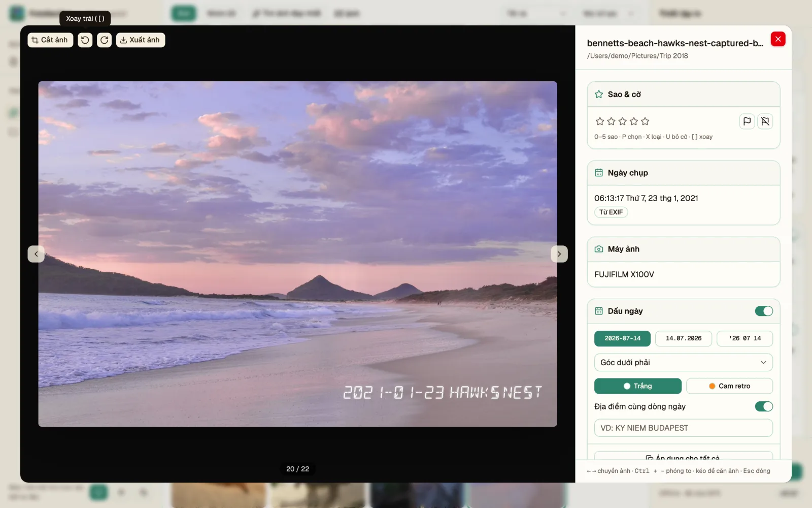The height and width of the screenshot is (508, 812).
Task: Flag photo as pick
Action: (747, 121)
